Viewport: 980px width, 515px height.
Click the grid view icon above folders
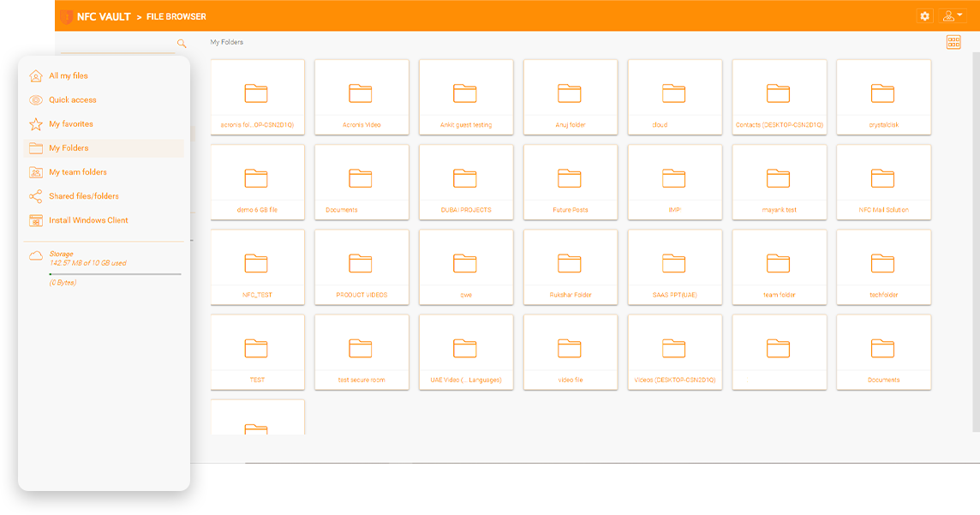pyautogui.click(x=953, y=41)
